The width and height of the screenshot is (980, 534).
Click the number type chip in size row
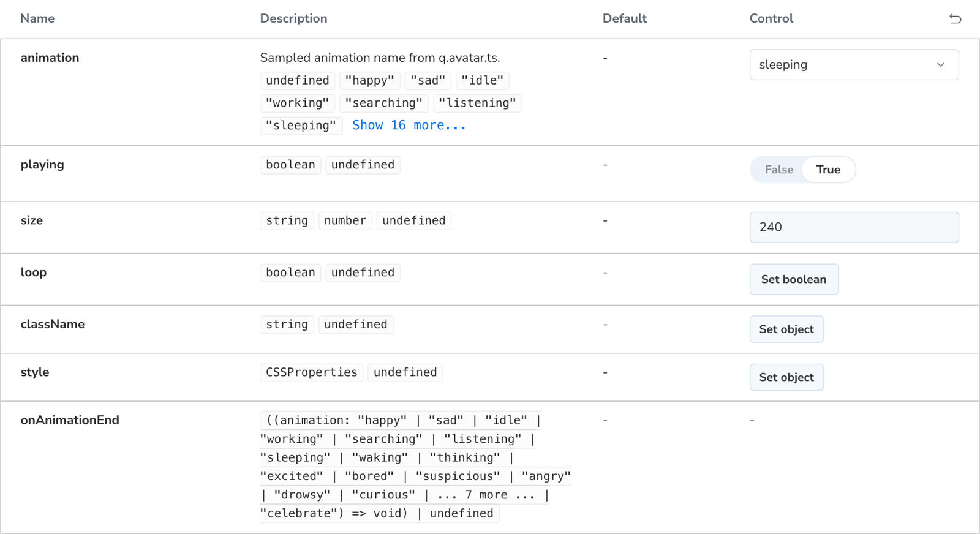[x=345, y=220]
